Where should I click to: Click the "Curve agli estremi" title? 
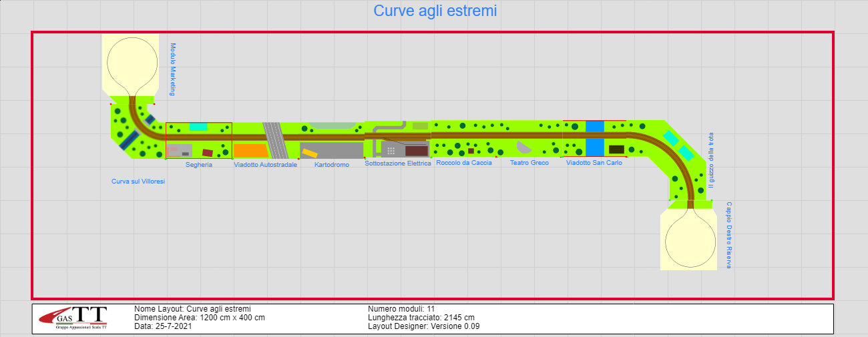point(435,11)
